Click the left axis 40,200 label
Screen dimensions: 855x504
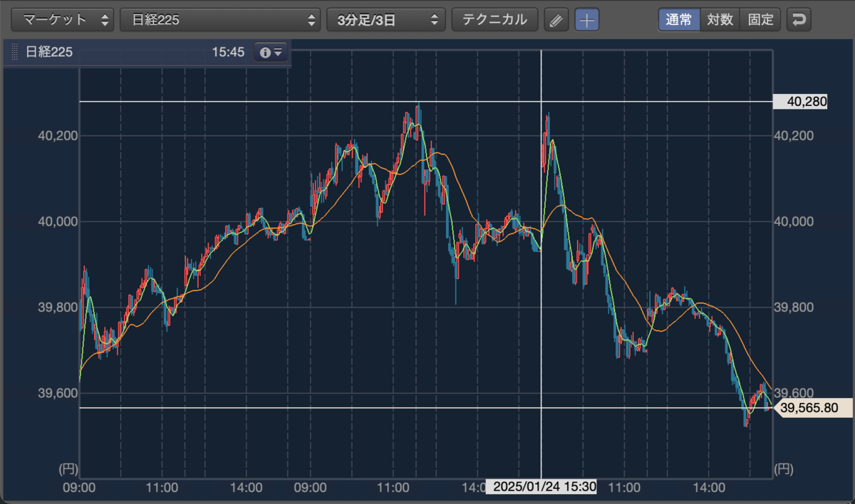(58, 135)
